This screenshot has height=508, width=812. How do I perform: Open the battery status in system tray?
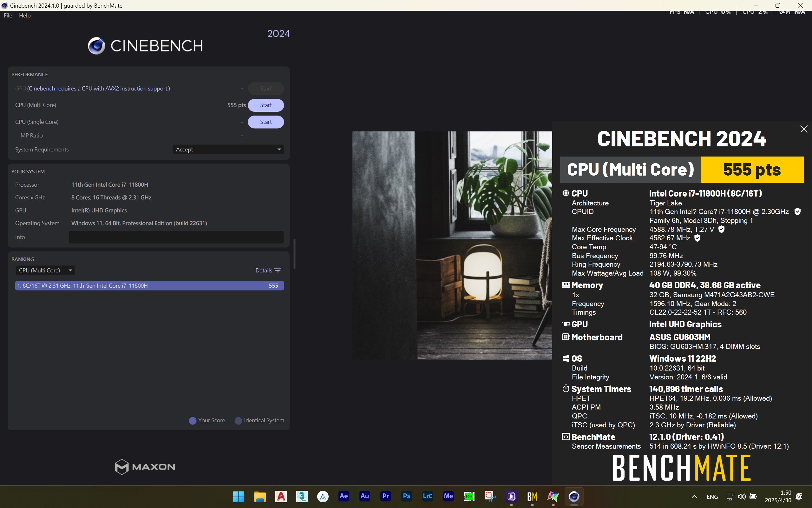pos(753,496)
